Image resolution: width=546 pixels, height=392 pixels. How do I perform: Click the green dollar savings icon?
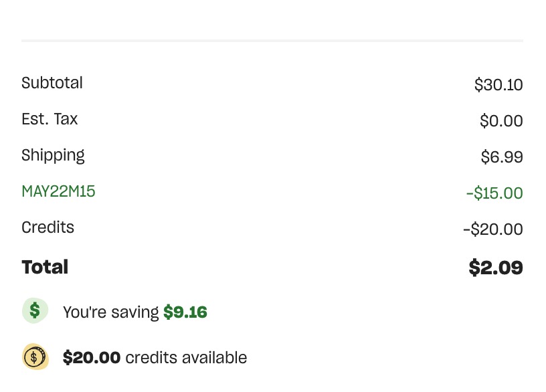[35, 311]
